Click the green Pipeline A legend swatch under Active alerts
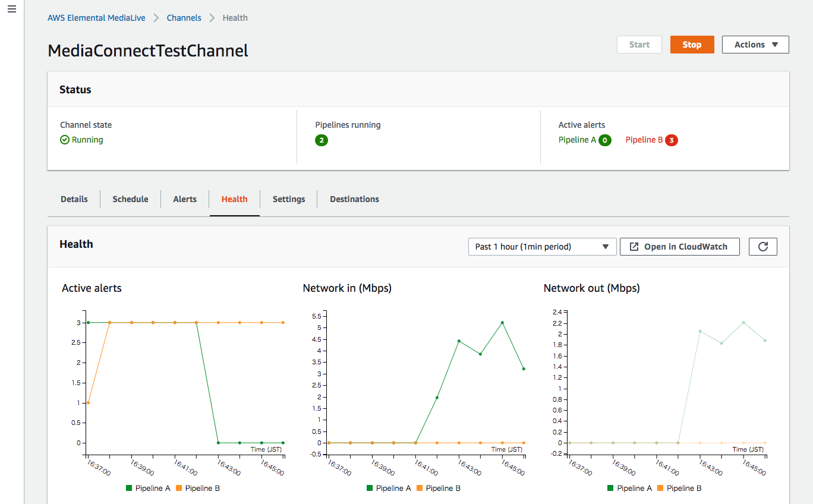Screen dimensions: 813x504 (x=129, y=488)
